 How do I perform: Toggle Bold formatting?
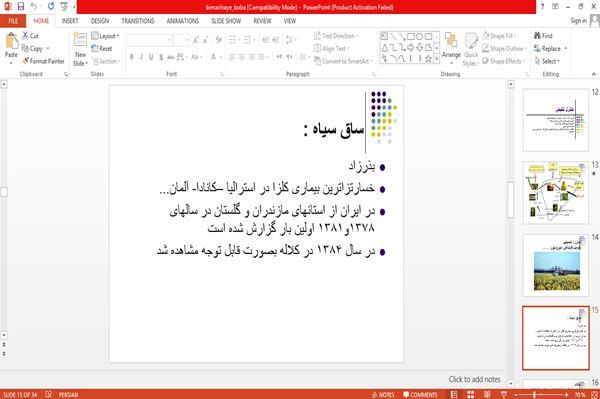tap(132, 57)
